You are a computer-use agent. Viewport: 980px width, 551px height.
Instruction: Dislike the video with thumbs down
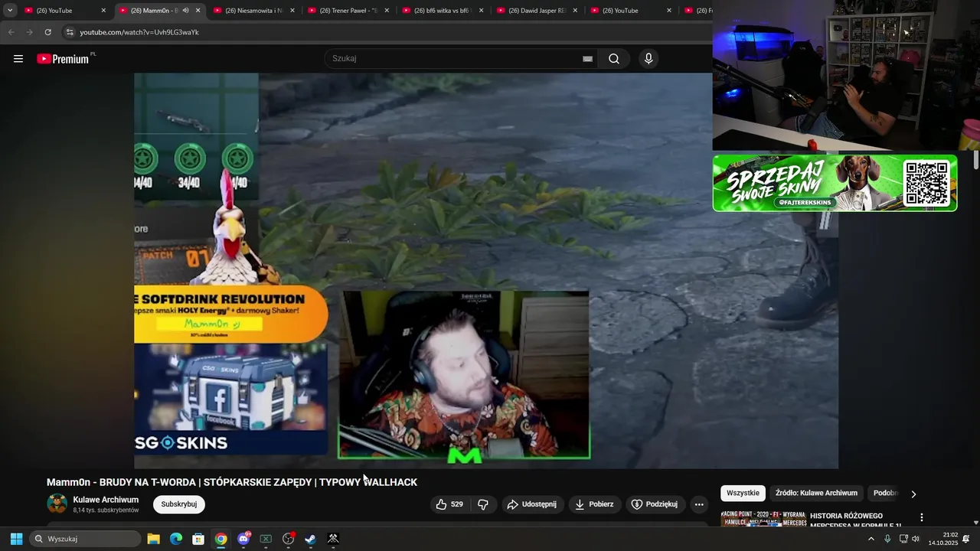click(x=483, y=504)
